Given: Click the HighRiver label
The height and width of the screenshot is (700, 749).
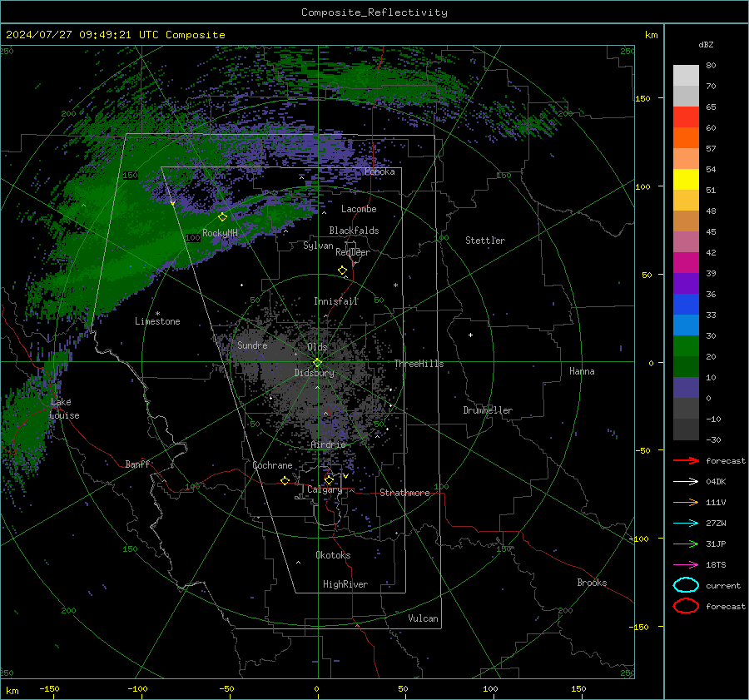Looking at the screenshot, I should pos(345,584).
